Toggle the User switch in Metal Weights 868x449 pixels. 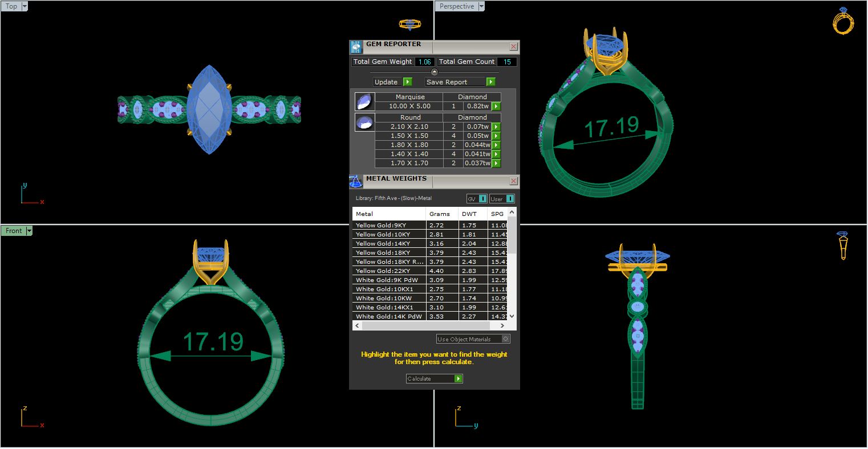[510, 199]
